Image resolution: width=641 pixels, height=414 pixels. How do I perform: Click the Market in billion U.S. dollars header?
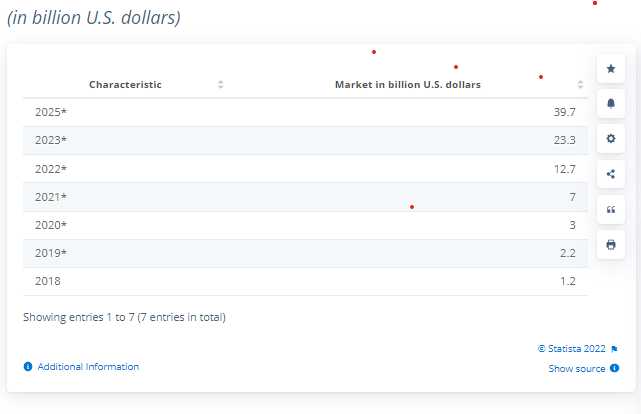408,85
